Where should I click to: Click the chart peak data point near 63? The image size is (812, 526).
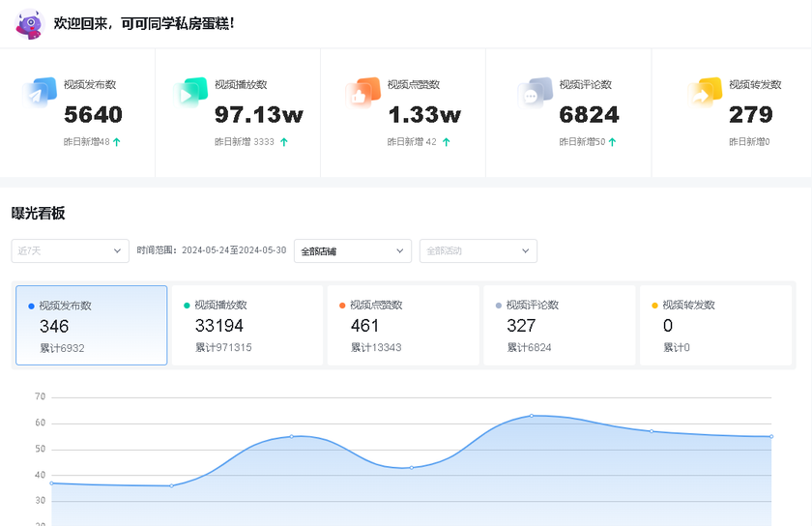tap(531, 416)
